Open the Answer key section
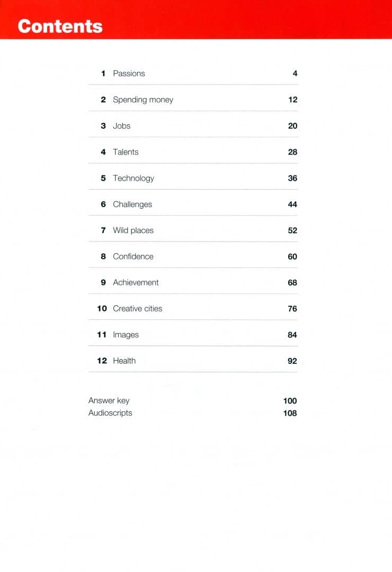 (109, 400)
